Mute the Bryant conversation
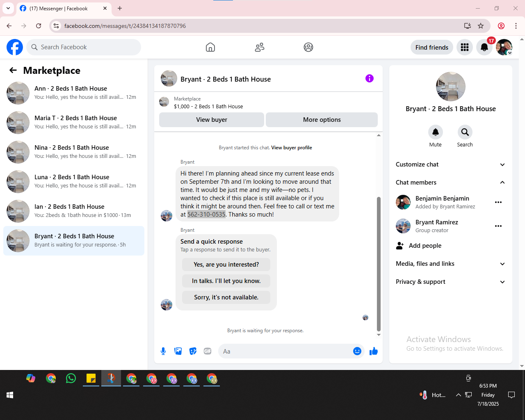Screen dimensions: 525x420 pyautogui.click(x=436, y=132)
